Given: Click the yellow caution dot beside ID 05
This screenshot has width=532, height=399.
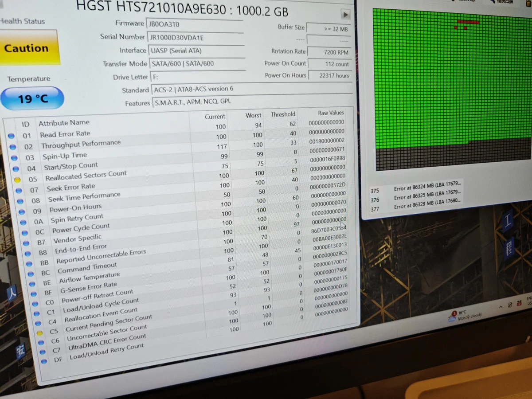Looking at the screenshot, I should (17, 180).
